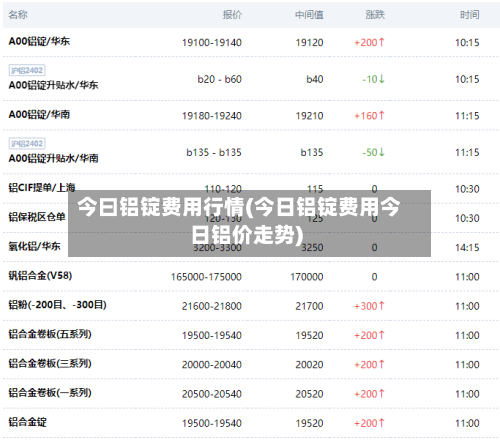Select the 铝保税区仓单 row name
This screenshot has height=448, width=500.
37,217
